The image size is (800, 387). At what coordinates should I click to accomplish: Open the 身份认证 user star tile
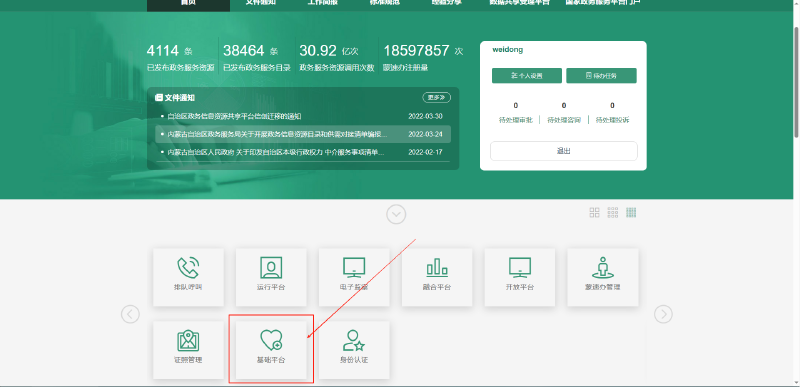click(354, 350)
